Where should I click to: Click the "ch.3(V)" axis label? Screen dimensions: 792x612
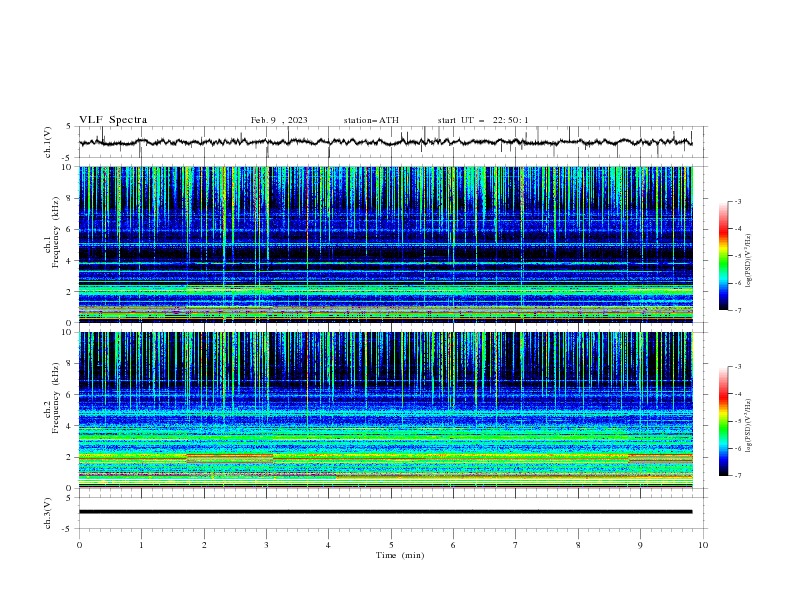pos(48,513)
